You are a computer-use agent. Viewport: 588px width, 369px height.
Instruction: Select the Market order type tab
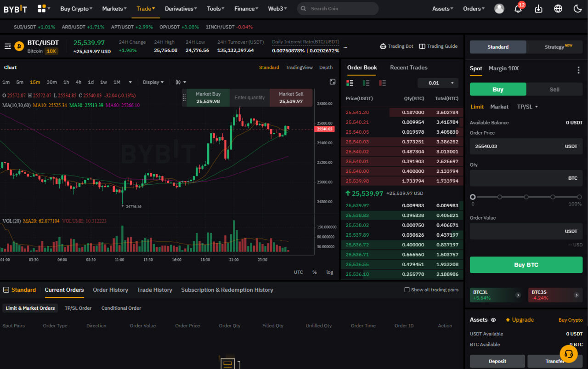coord(499,107)
